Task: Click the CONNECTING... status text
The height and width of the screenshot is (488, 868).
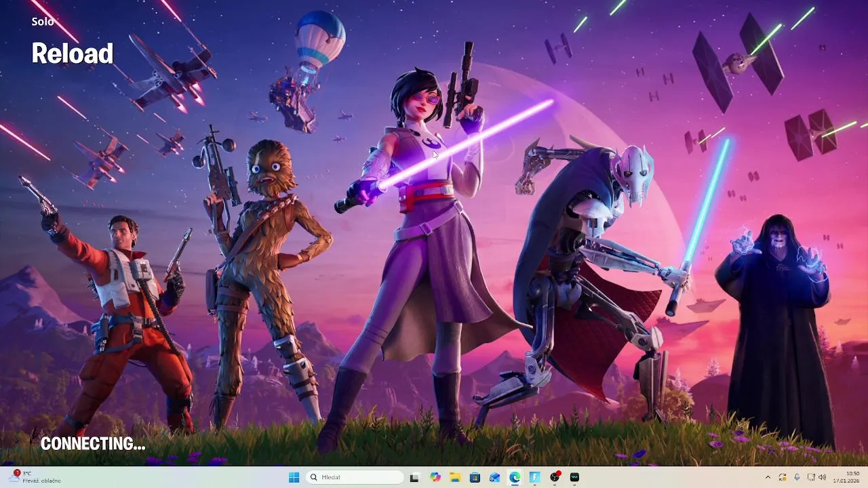Action: click(x=93, y=444)
